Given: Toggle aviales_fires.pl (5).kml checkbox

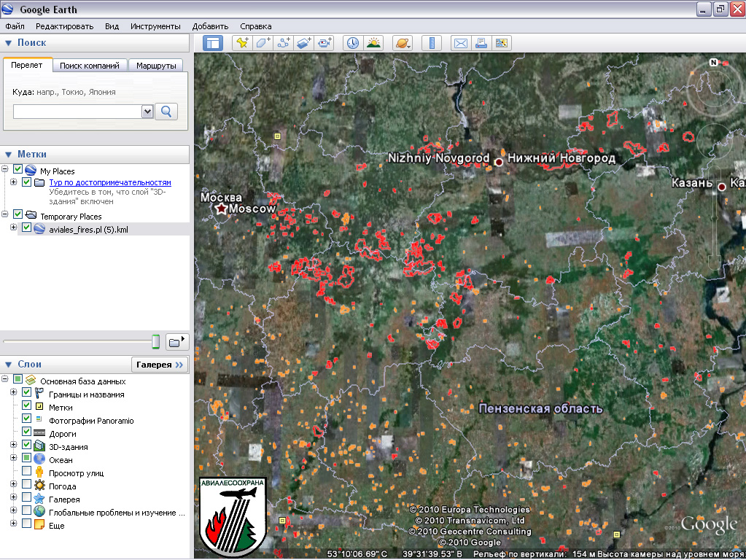Looking at the screenshot, I should [x=27, y=227].
